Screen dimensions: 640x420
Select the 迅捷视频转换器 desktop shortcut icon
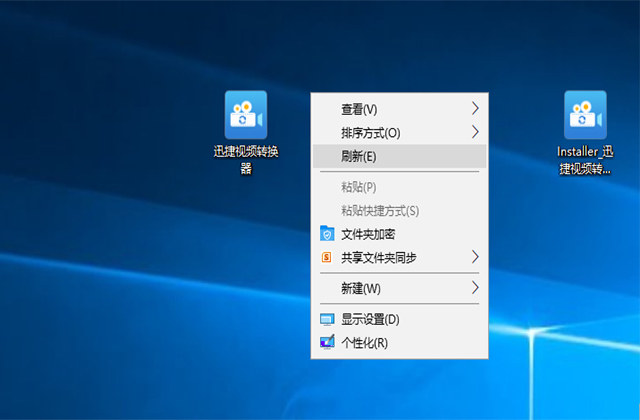(246, 115)
